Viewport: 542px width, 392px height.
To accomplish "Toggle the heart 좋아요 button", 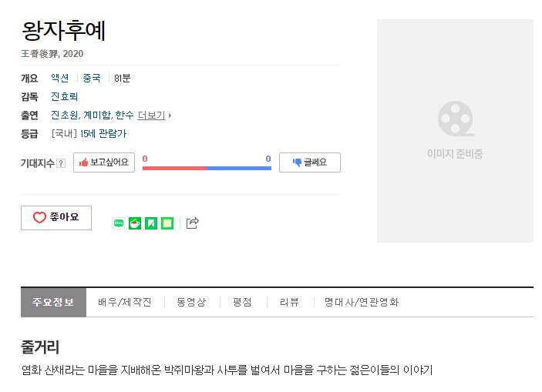I will click(x=56, y=218).
